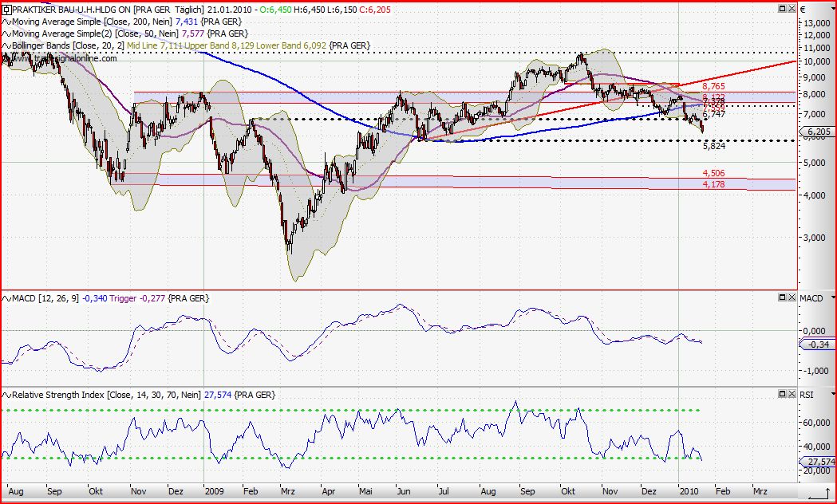
Task: Click the 4,178 support zone label
Action: coord(713,184)
